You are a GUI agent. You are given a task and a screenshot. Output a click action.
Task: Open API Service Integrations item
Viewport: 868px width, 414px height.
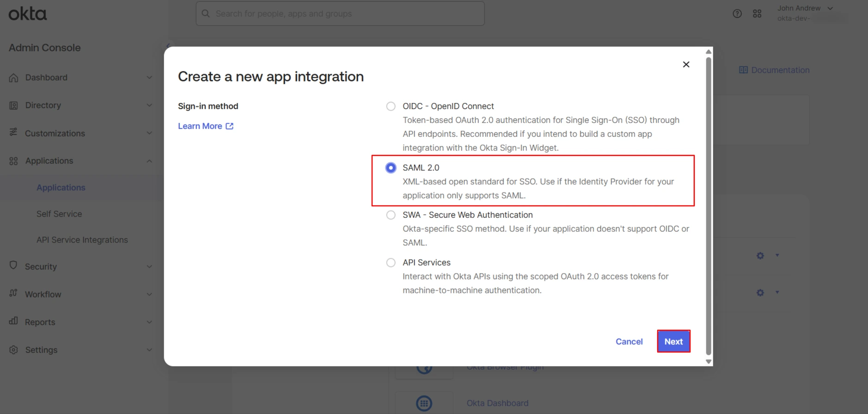pos(82,240)
